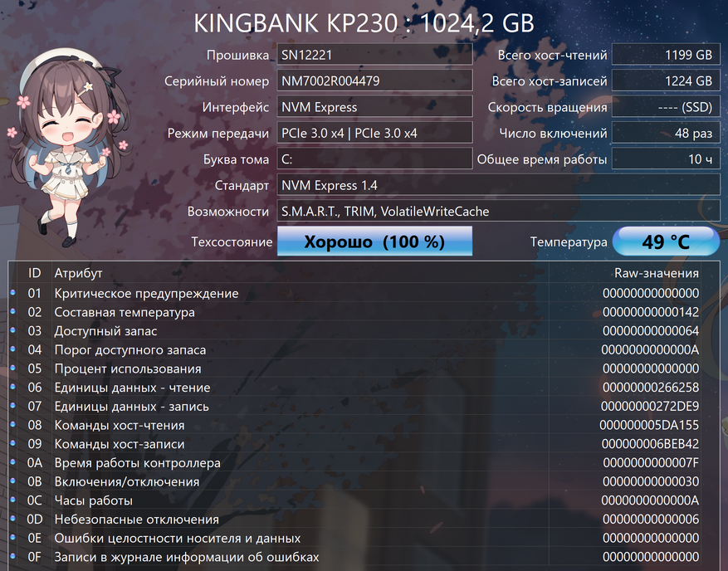This screenshot has height=571, width=728.
Task: Click the ID column header
Action: coord(34,273)
